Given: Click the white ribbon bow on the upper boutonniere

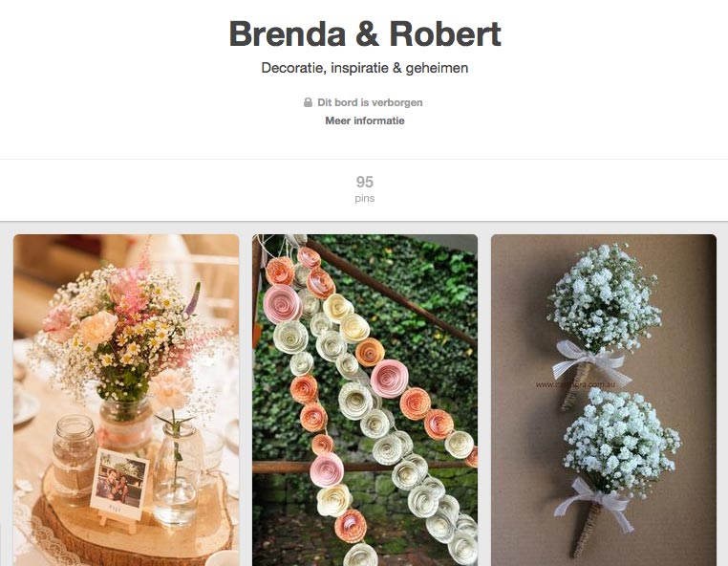Looking at the screenshot, I should [589, 360].
